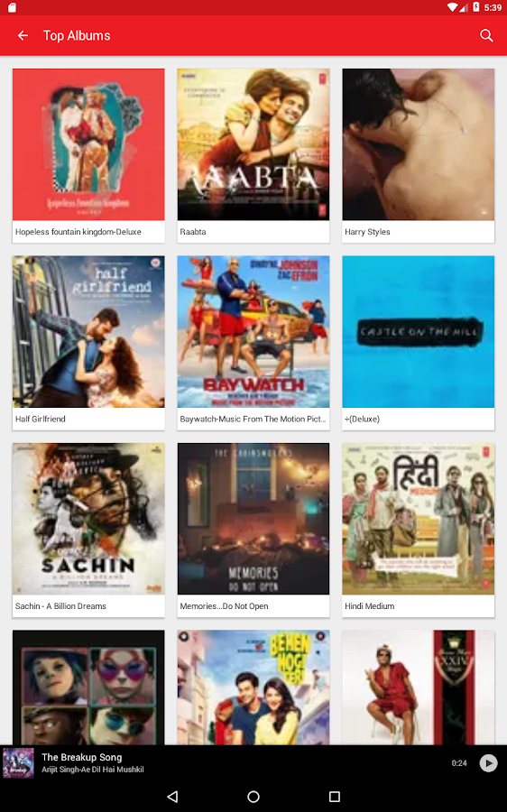Open the Behen Hogi Teri album cover
Viewport: 507px width, 812px height.
pos(253,687)
